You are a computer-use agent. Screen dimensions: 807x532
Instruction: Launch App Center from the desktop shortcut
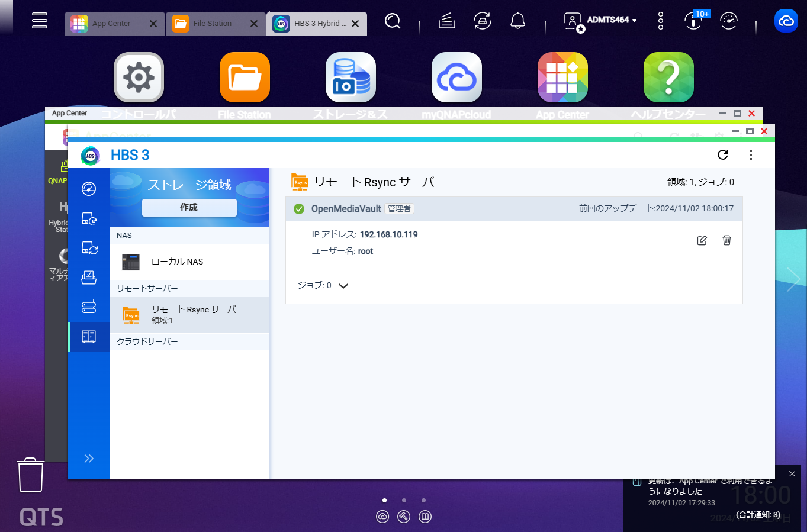coord(562,78)
